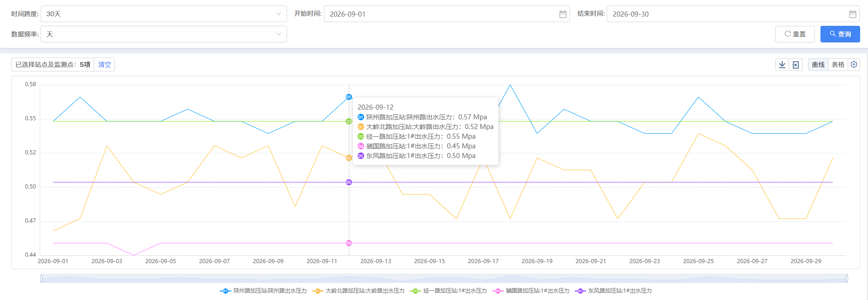
Task: Click 清空 to clear selected stations
Action: (104, 65)
